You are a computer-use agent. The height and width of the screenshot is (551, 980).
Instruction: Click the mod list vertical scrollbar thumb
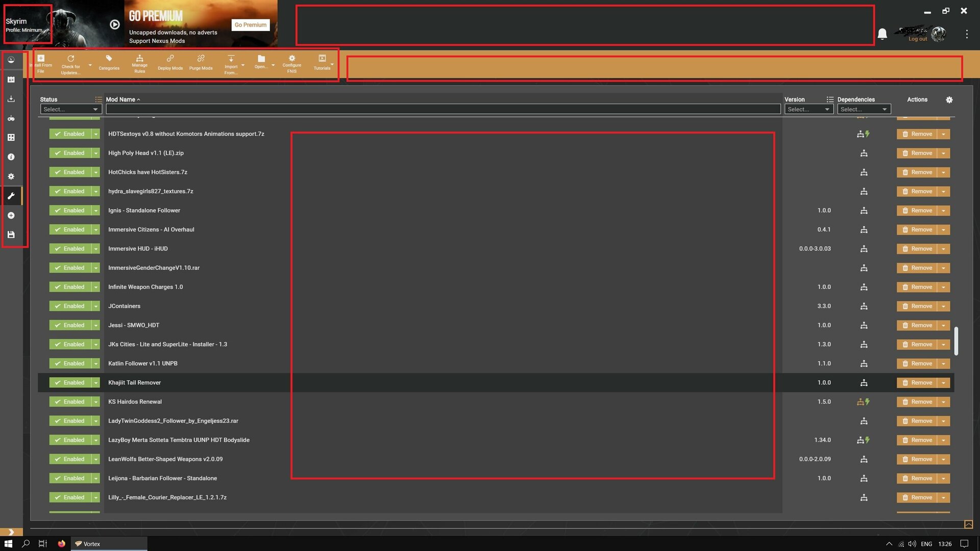(x=956, y=341)
